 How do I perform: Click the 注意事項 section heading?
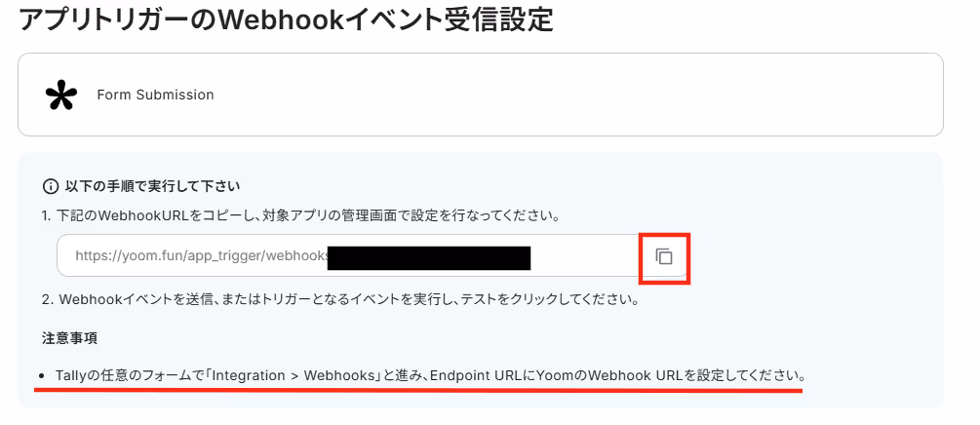[69, 338]
